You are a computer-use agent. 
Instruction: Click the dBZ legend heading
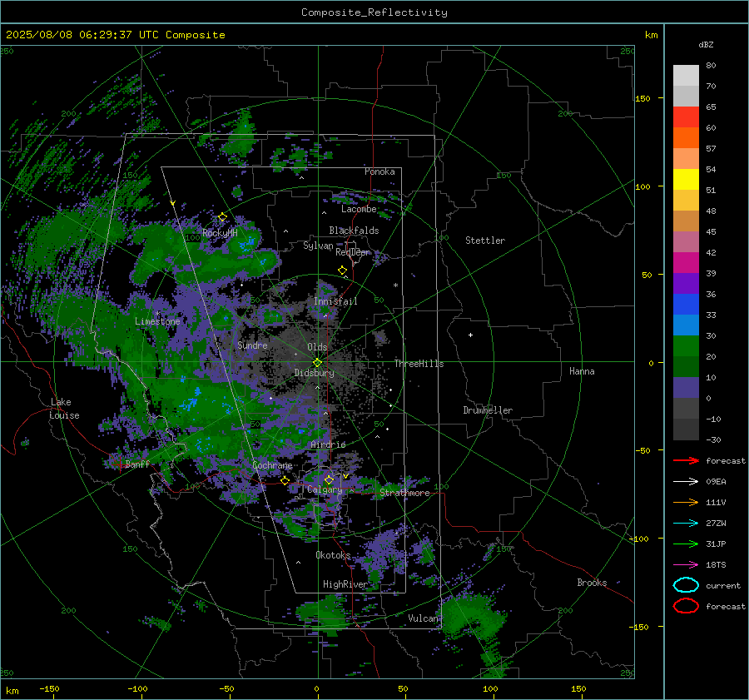pos(706,44)
